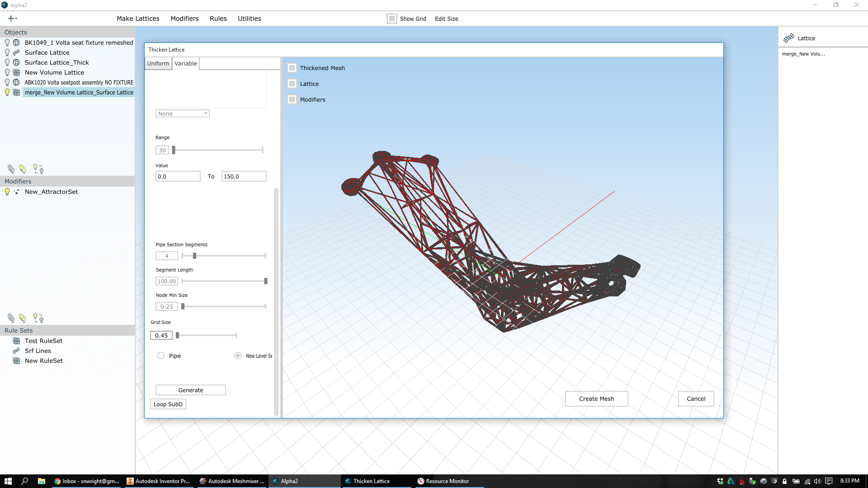This screenshot has width=868, height=488.
Task: Toggle visibility bulb for Surface Lattice object
Action: [7, 52]
